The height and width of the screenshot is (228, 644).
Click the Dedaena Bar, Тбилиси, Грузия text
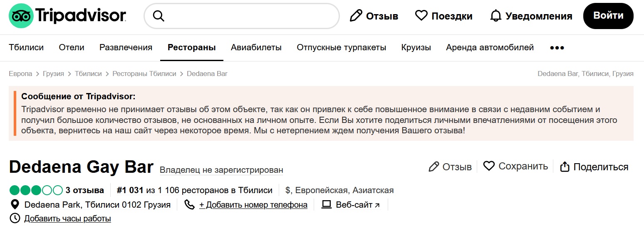(x=585, y=74)
